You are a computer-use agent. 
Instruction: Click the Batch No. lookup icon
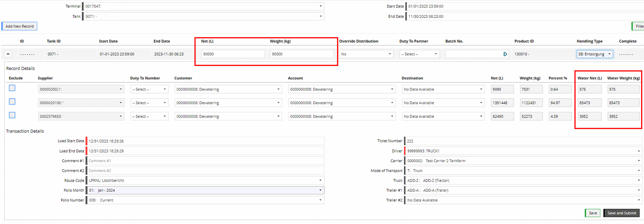coord(505,54)
